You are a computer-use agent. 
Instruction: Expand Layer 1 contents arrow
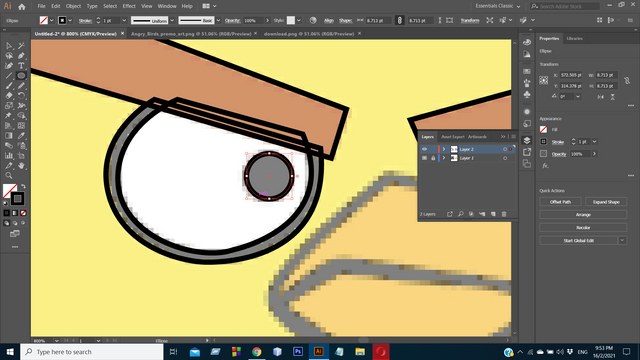click(x=444, y=158)
